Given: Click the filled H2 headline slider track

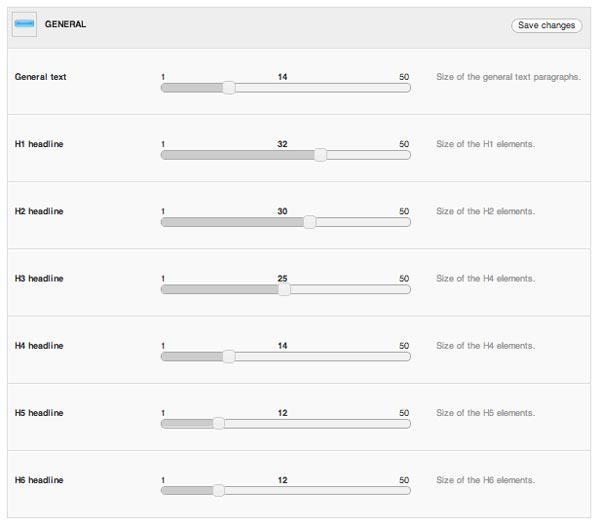Looking at the screenshot, I should tap(232, 222).
